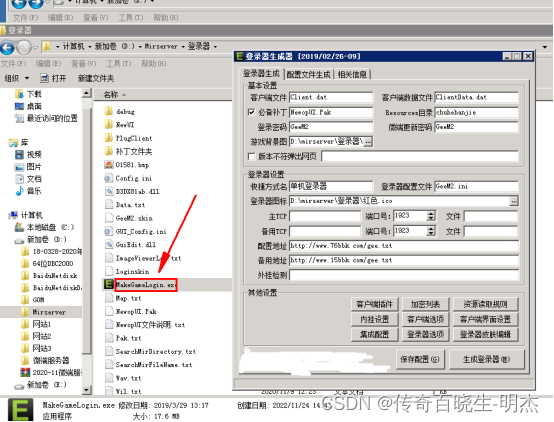Image resolution: width=554 pixels, height=422 pixels.
Task: Open browse button for 登录器图标 path
Action: [x=514, y=201]
